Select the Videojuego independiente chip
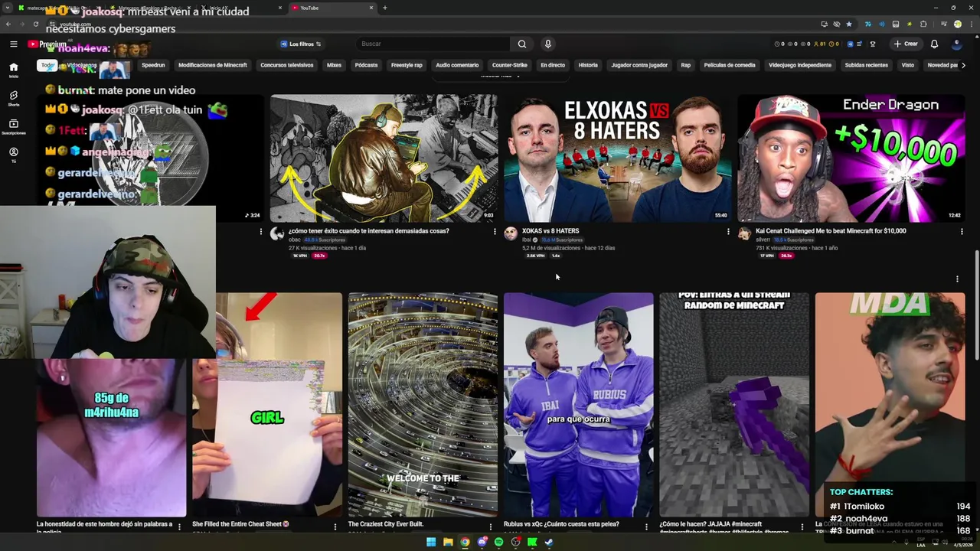Image resolution: width=980 pixels, height=551 pixels. pos(799,65)
